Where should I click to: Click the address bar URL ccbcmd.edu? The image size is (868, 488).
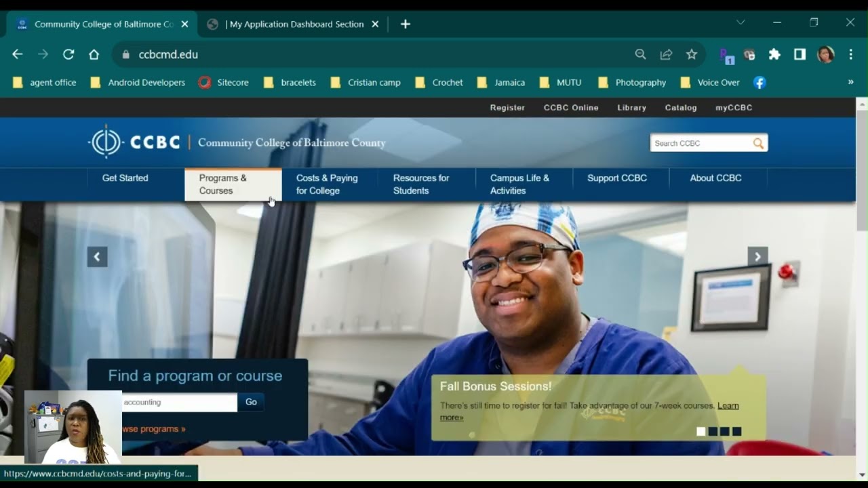[x=168, y=54]
